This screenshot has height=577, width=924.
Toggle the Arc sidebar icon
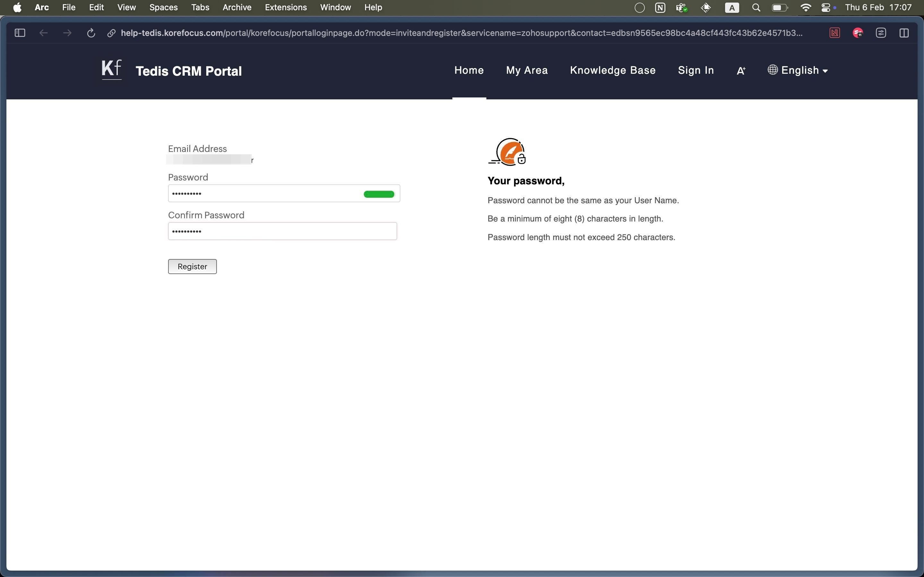point(20,33)
